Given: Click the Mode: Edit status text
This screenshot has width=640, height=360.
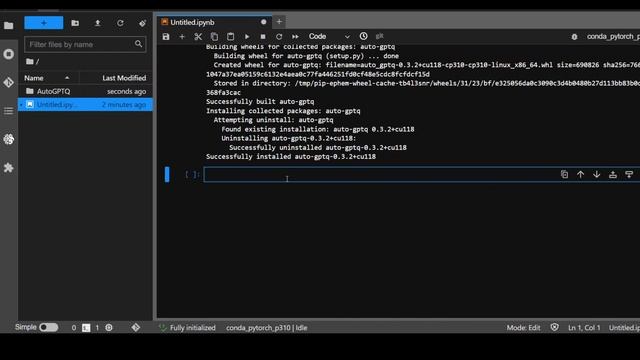Looking at the screenshot, I should (x=523, y=328).
